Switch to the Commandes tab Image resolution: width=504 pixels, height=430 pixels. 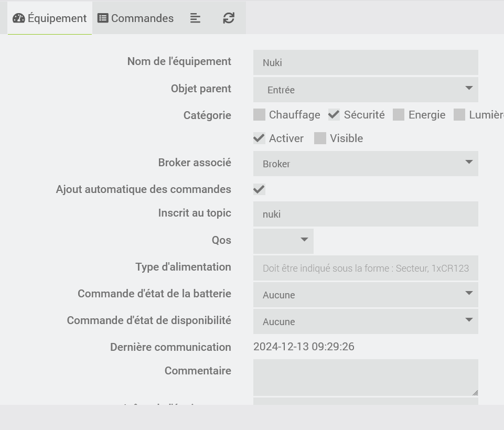(x=136, y=18)
